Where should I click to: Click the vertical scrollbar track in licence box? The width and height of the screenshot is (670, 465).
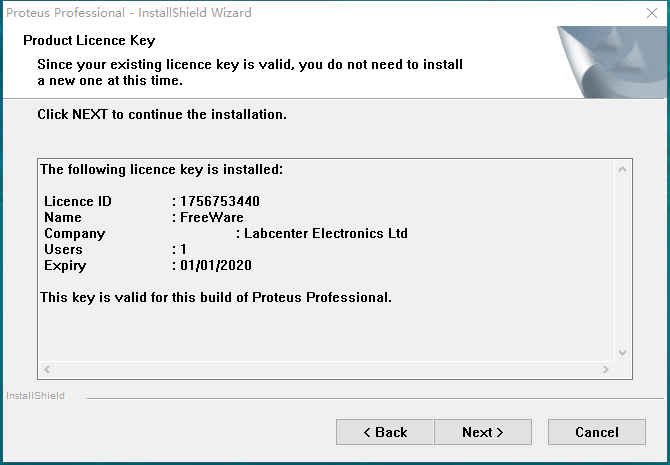(x=622, y=260)
